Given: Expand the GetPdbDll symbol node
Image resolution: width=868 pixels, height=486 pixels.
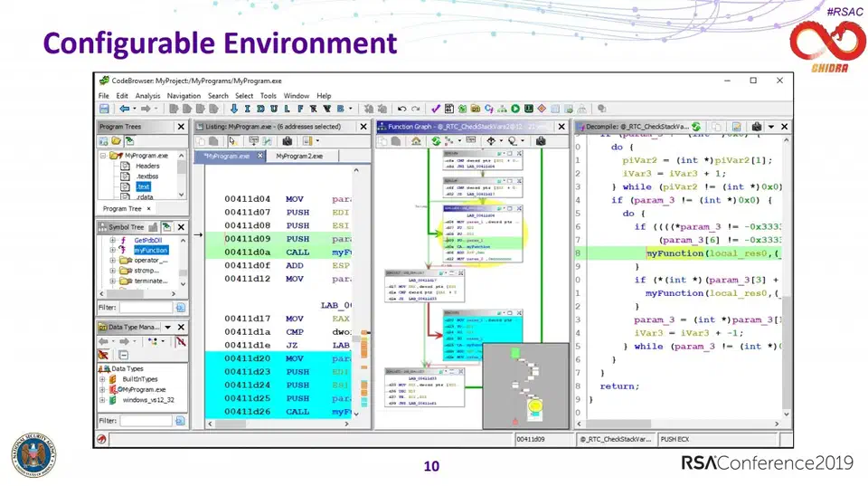Looking at the screenshot, I should (112, 241).
